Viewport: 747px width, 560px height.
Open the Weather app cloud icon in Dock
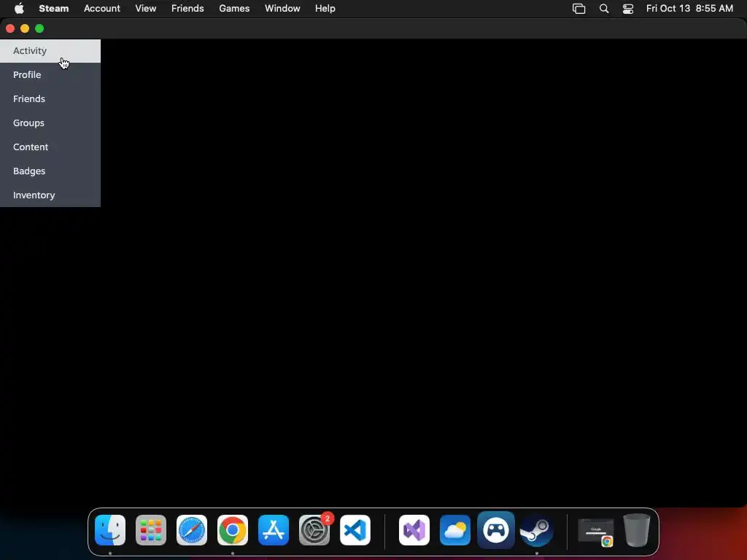[x=455, y=530]
